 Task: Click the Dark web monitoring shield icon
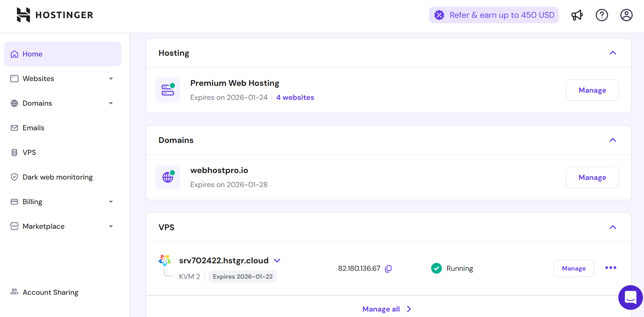coord(14,177)
